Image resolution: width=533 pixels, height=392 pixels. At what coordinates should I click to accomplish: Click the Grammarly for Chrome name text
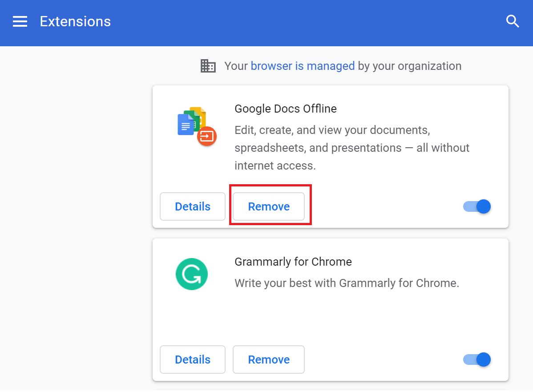coord(293,262)
